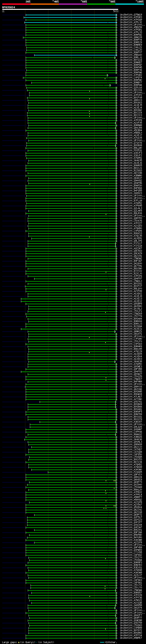
Task: Select the UniRef100_A7PY36 label
Action: [x=131, y=598]
